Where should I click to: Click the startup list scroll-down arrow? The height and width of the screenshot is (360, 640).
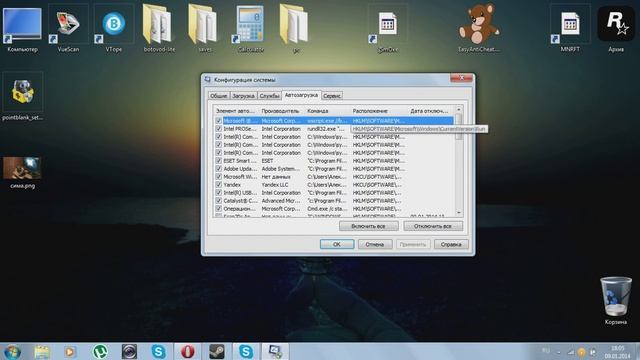[459, 212]
